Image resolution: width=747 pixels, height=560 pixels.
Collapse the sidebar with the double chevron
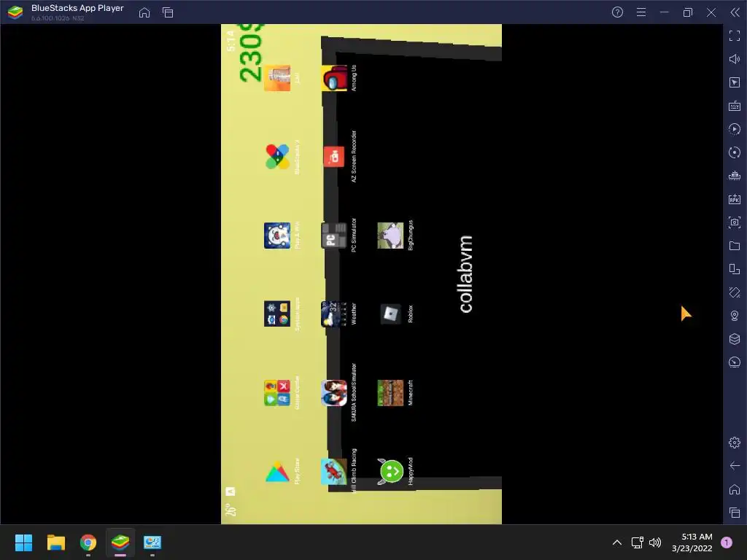735,12
